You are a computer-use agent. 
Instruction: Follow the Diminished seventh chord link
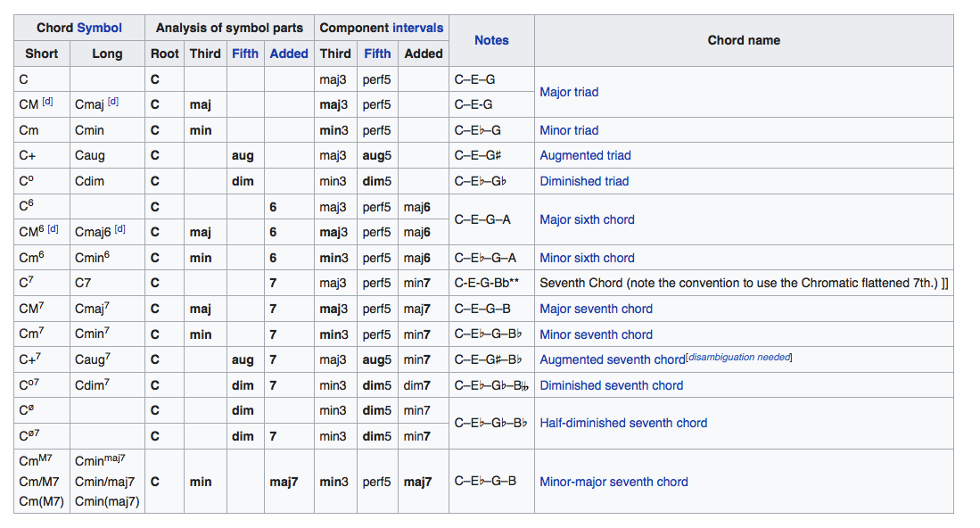[611, 385]
